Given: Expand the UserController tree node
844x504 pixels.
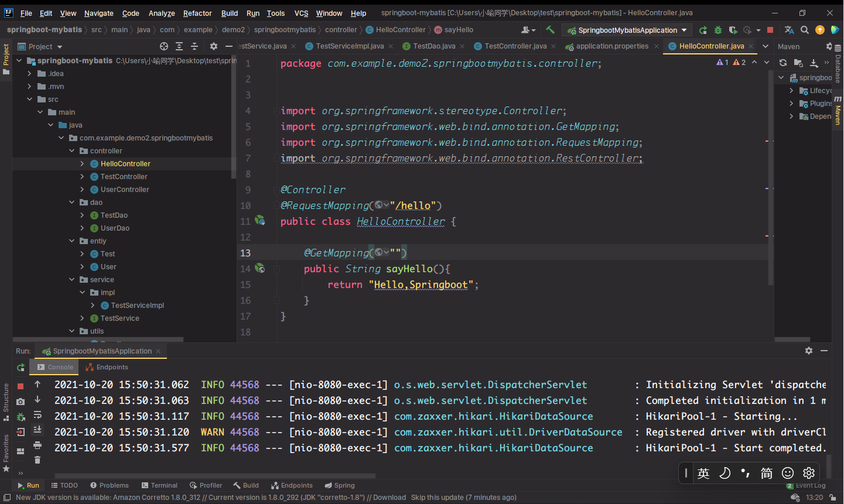Looking at the screenshot, I should pyautogui.click(x=82, y=190).
